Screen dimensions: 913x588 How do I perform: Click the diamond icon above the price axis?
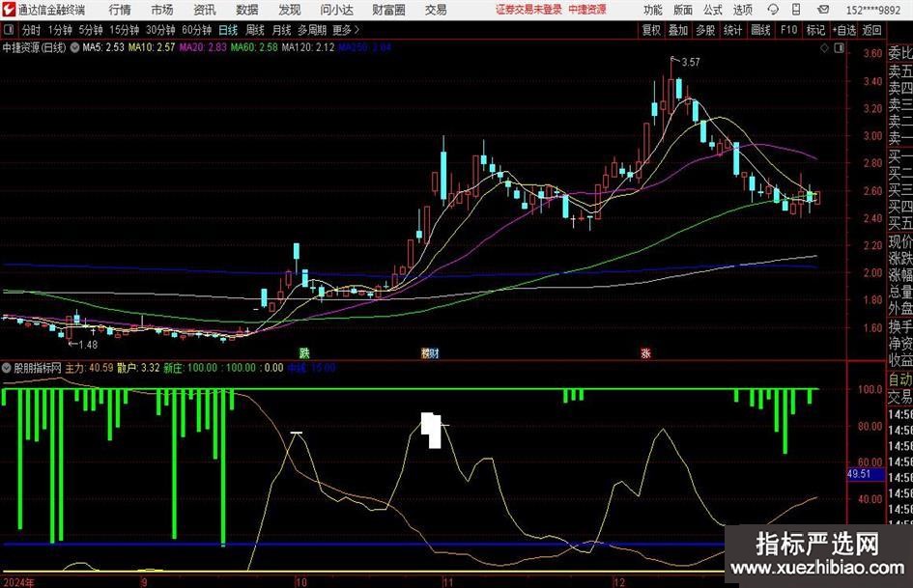tap(824, 48)
